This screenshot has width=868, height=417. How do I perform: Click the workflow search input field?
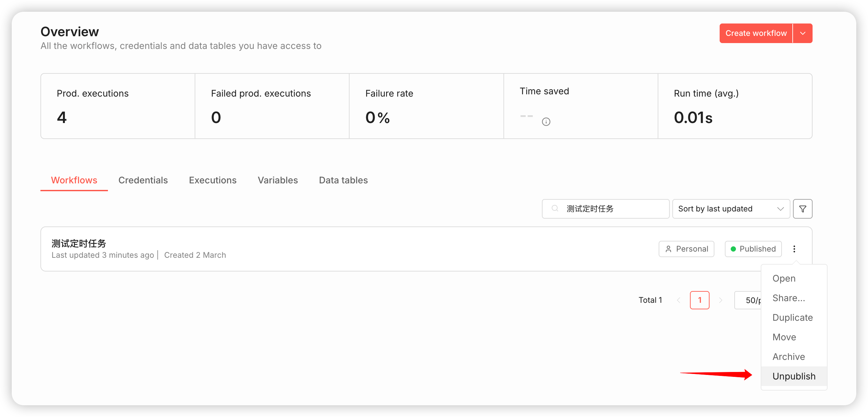[x=610, y=209]
